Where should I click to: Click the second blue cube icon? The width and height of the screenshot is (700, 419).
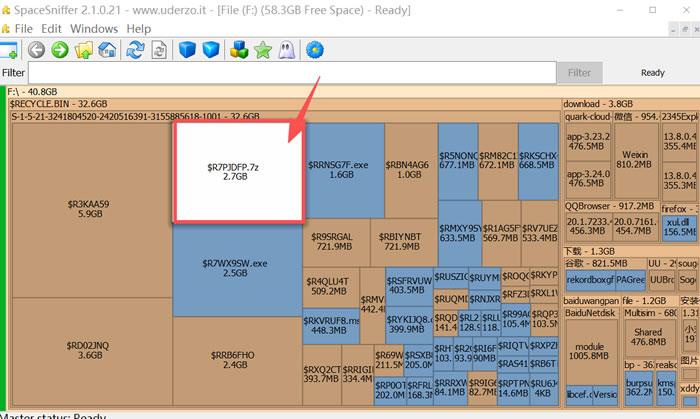(210, 50)
